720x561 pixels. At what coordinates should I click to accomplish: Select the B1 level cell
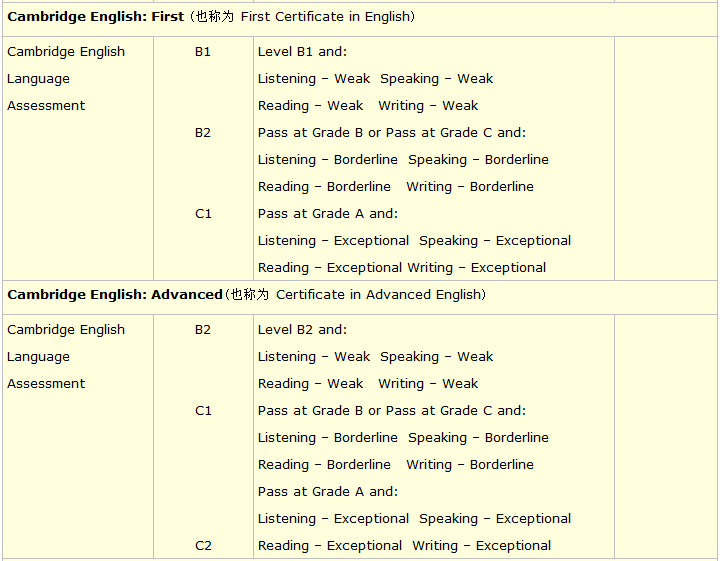point(203,51)
